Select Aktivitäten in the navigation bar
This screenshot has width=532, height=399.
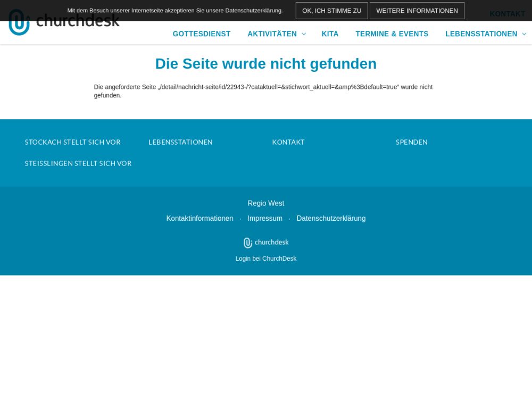pyautogui.click(x=272, y=34)
